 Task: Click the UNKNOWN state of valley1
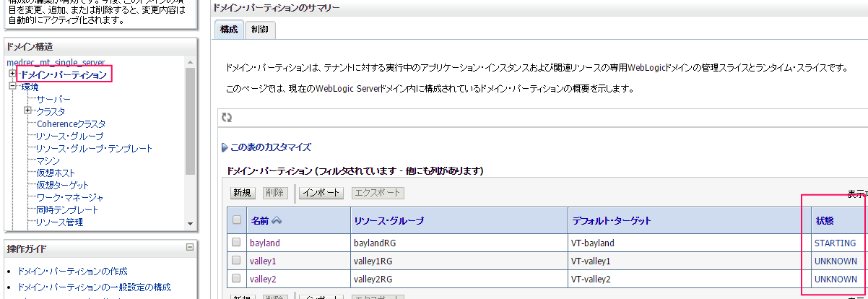point(836,261)
